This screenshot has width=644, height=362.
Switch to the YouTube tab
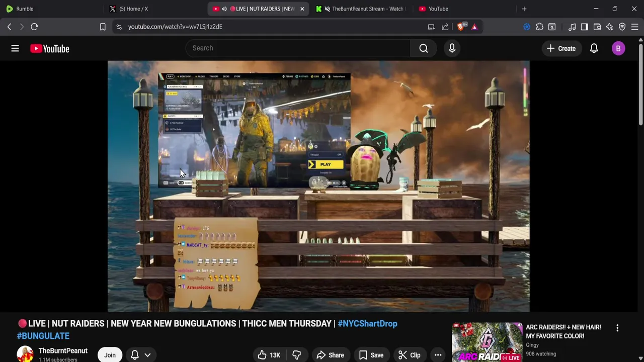(x=464, y=9)
